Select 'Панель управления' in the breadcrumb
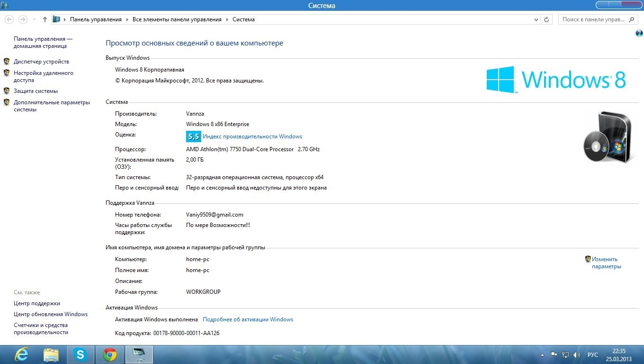 pos(96,19)
